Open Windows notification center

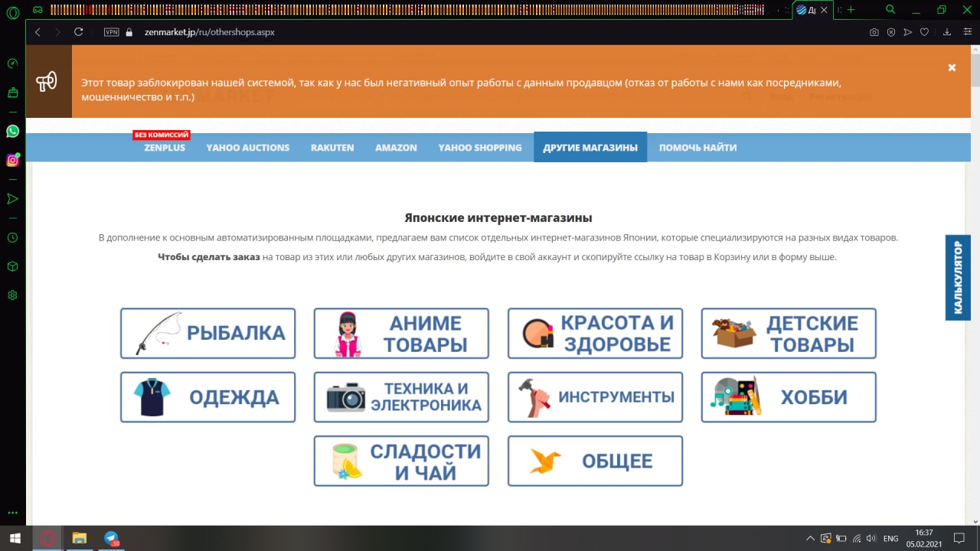click(x=960, y=539)
